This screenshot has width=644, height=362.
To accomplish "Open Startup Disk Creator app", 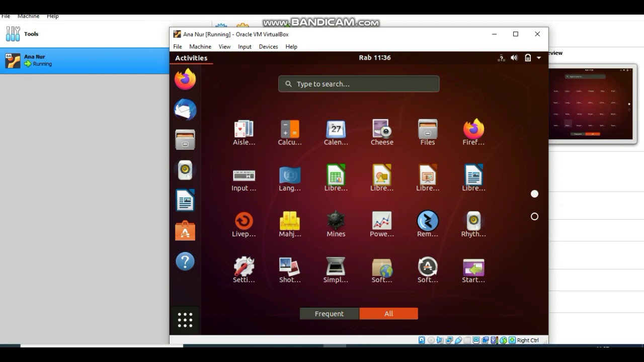I will (x=473, y=270).
